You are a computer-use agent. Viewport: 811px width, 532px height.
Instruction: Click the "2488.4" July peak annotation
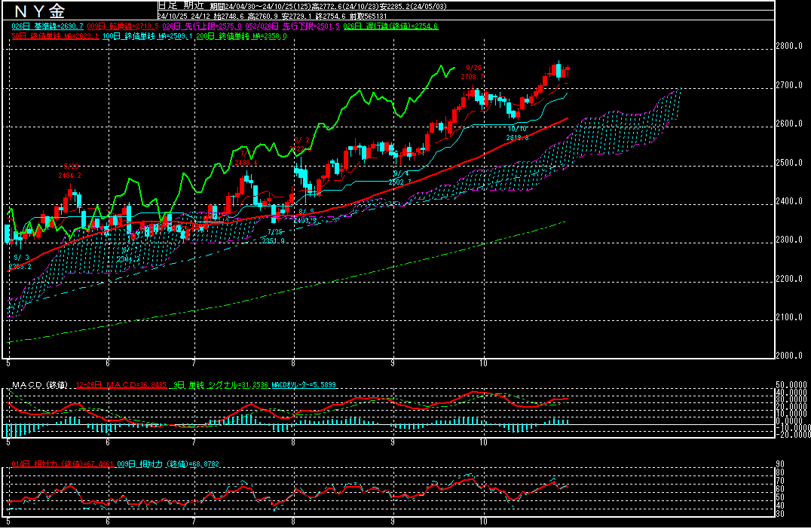(246, 163)
